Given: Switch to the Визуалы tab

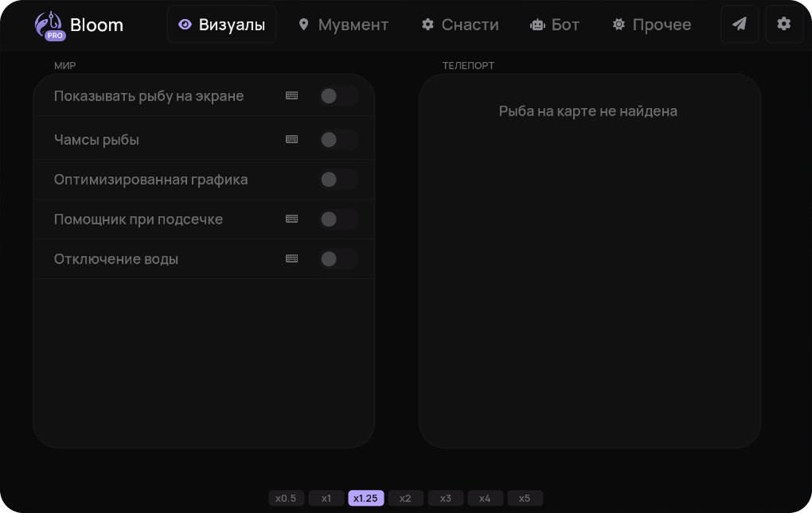Looking at the screenshot, I should pyautogui.click(x=221, y=25).
